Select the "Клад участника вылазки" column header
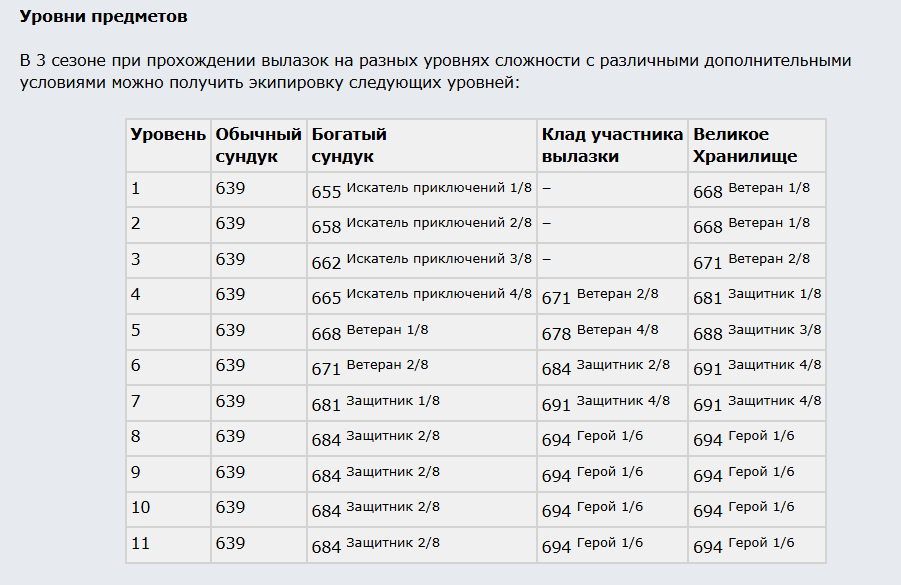 point(612,145)
